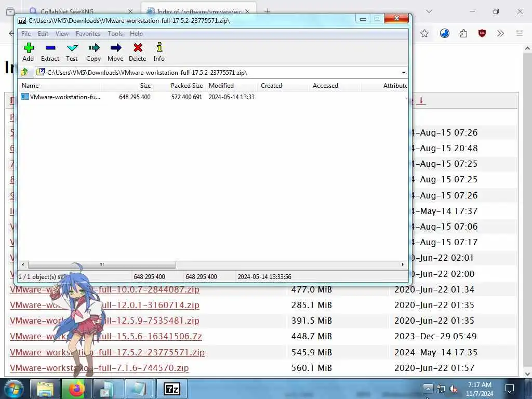Open the File menu in 7-Zip

tap(26, 34)
